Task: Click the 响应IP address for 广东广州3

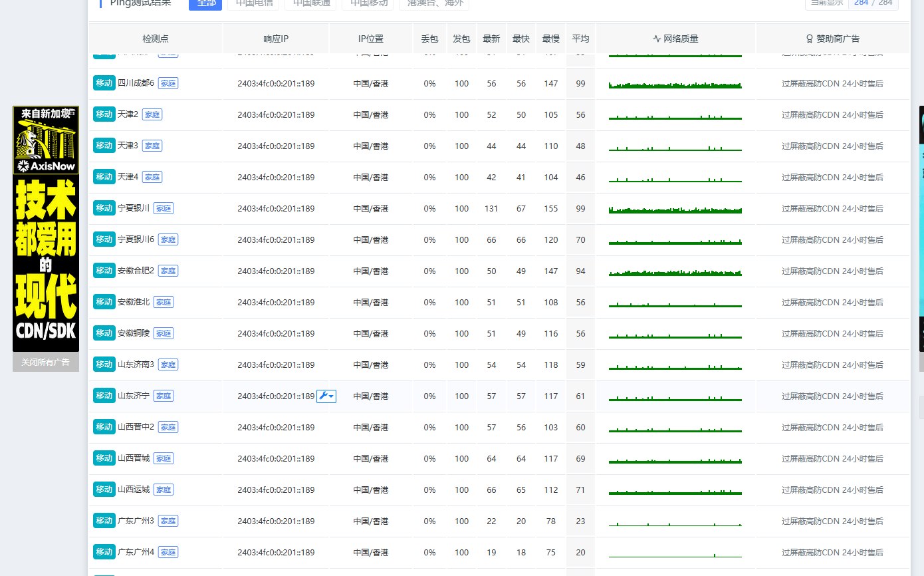Action: coord(276,521)
